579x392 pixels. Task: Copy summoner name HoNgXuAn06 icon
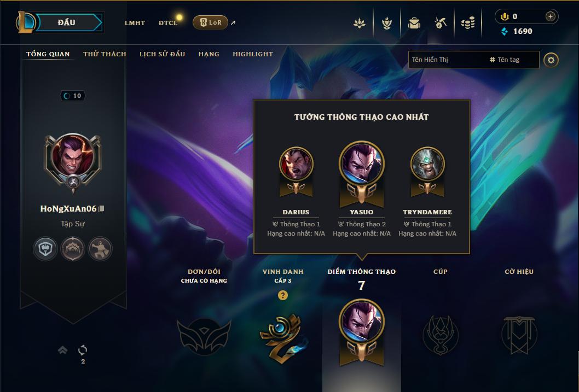102,209
